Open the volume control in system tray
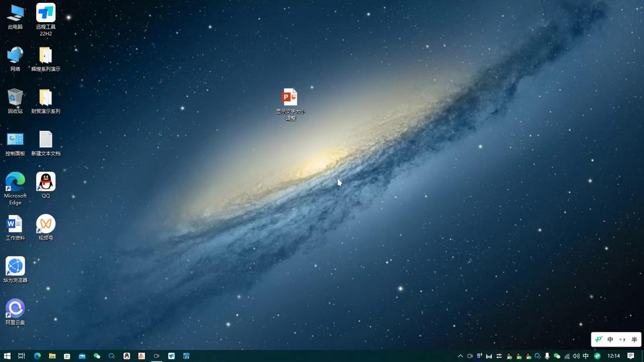This screenshot has width=644, height=362. [x=576, y=356]
